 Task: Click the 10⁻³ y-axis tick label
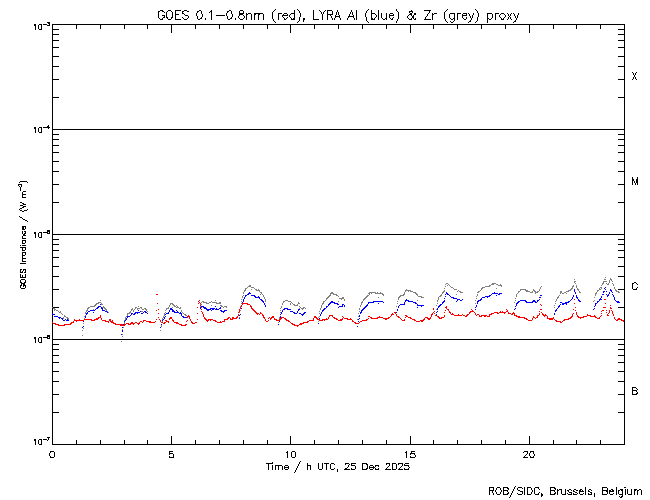coord(37,26)
